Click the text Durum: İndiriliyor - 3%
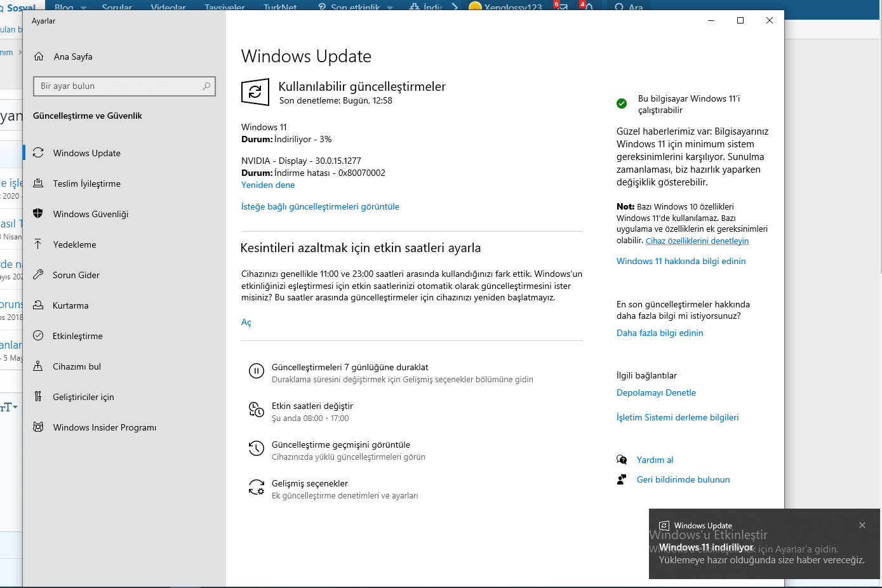882x588 pixels. coord(286,139)
